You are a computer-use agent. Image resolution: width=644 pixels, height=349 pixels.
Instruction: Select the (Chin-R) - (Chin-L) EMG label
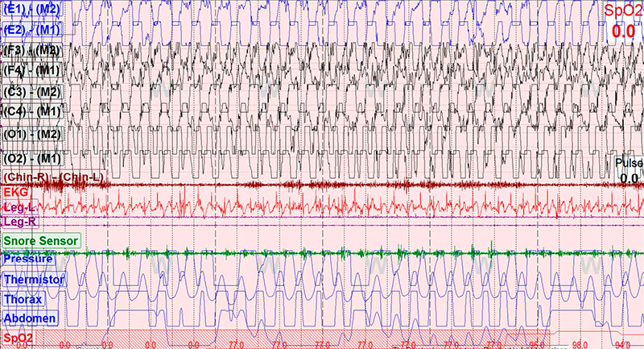53,177
